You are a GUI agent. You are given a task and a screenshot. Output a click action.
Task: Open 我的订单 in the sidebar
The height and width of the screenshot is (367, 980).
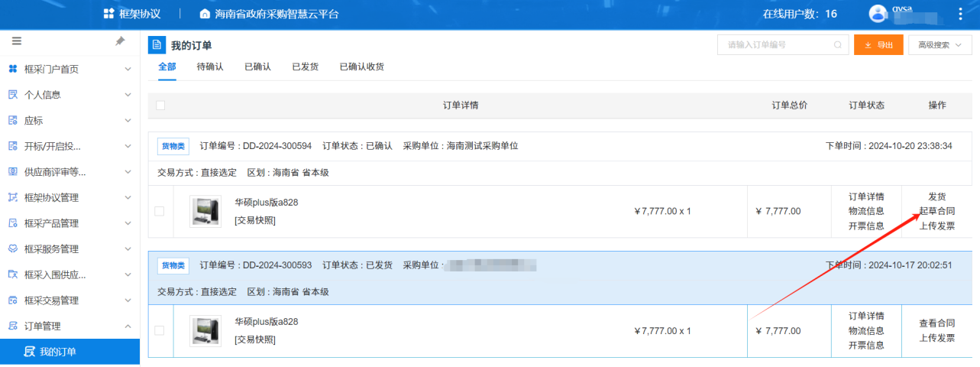click(x=70, y=352)
